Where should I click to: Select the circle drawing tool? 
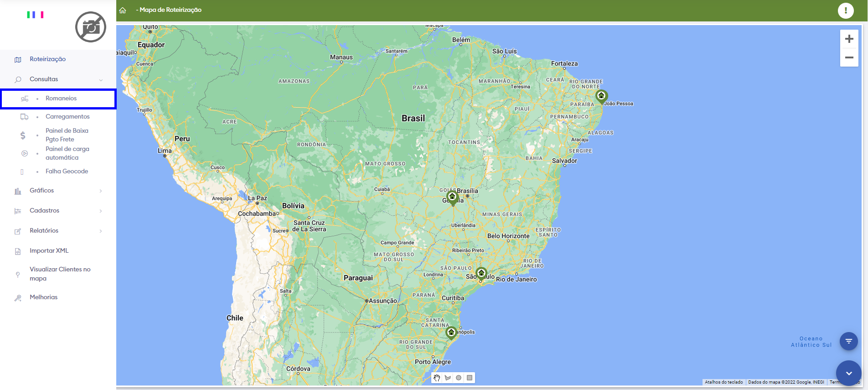459,378
